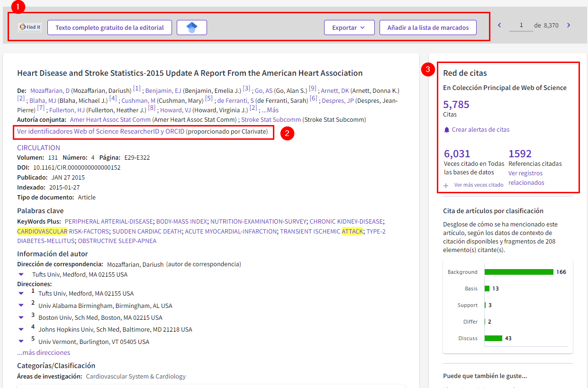The image size is (588, 388).
Task: Open author Howard, VJ link
Action: (175, 110)
